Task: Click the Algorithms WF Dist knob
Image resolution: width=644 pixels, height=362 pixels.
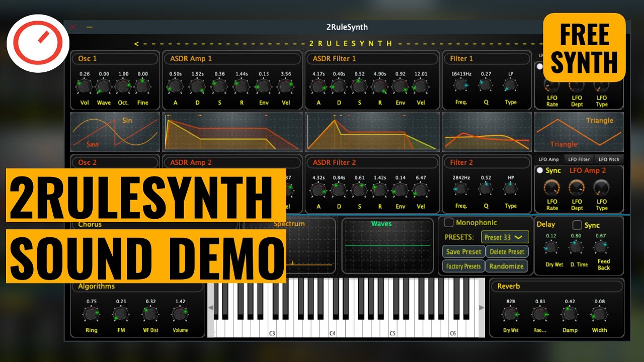Action: point(150,315)
